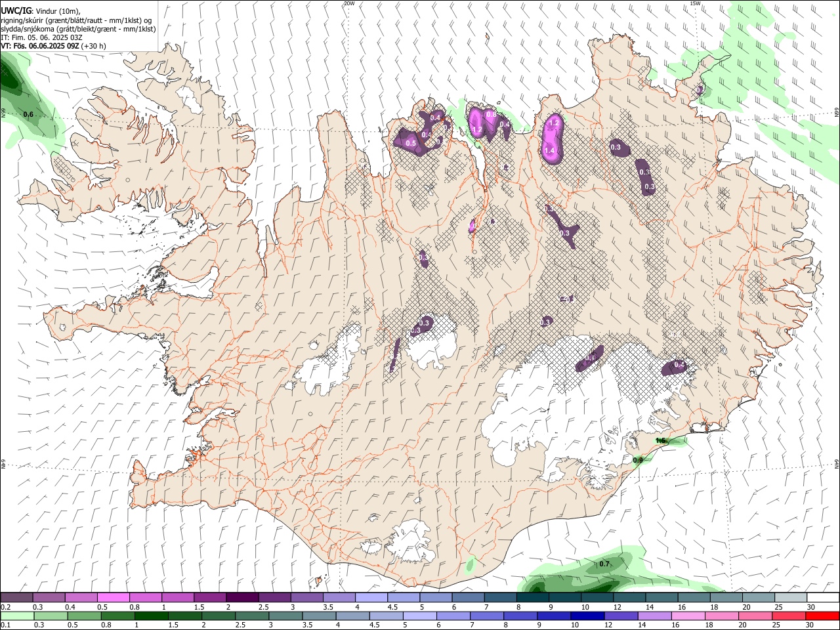
Task: Select the 'slydda/snjókoma' description line
Action: pos(78,29)
